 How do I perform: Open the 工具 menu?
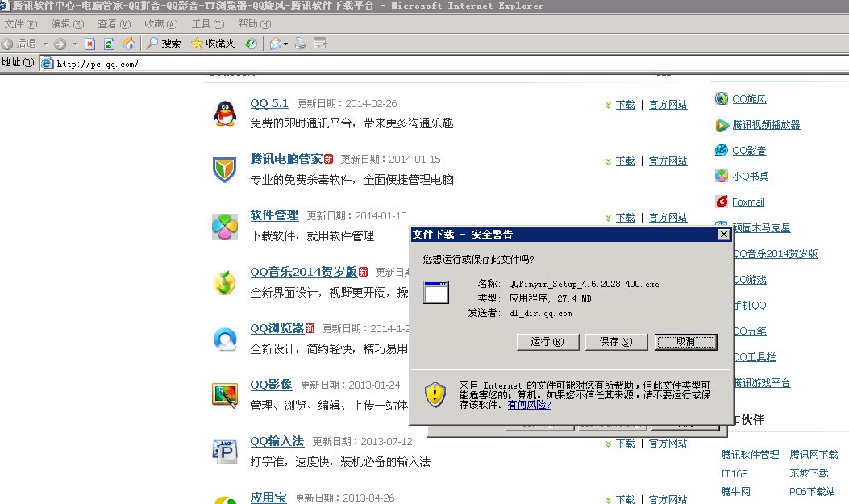206,24
